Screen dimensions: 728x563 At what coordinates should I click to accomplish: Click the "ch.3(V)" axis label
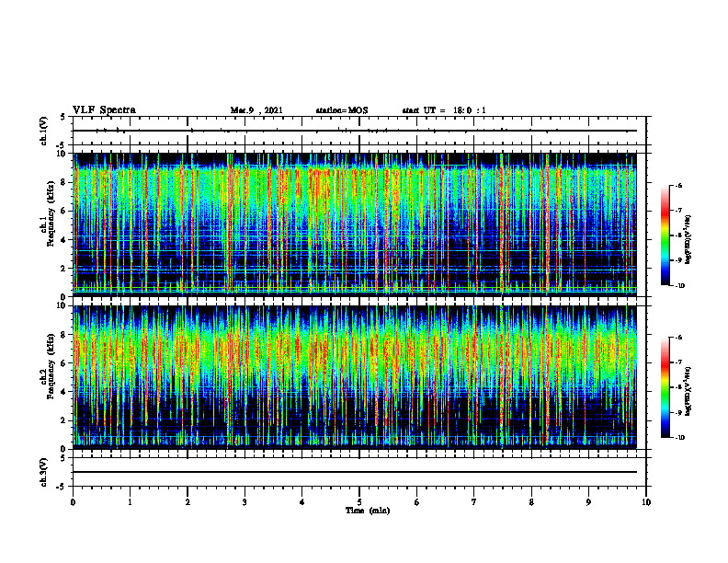pos(44,472)
